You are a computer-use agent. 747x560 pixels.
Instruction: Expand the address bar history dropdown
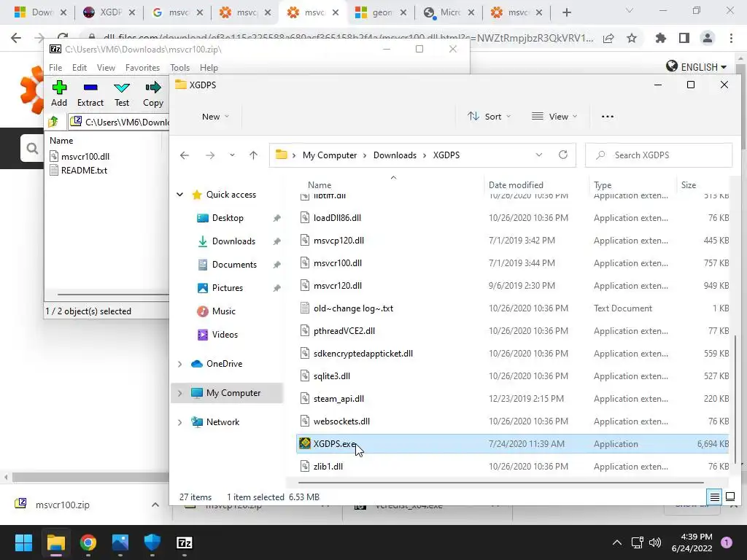(539, 155)
